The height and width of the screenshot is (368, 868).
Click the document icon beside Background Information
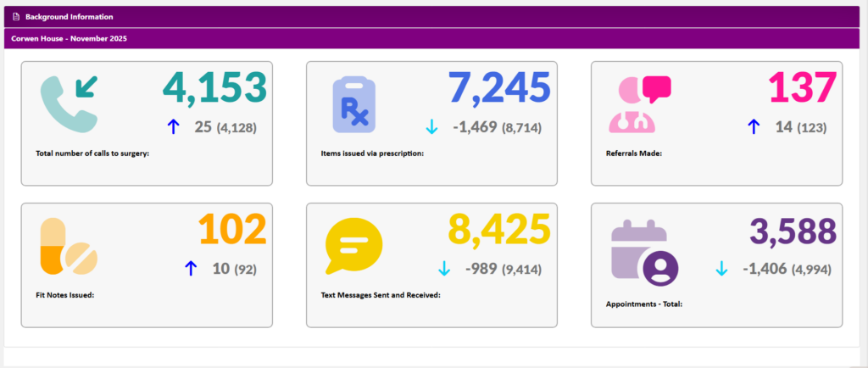pos(15,17)
